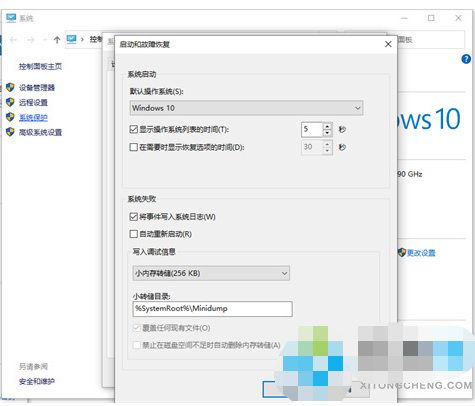
Task: Click the shield icon beside 远程设置
Action: click(x=10, y=102)
